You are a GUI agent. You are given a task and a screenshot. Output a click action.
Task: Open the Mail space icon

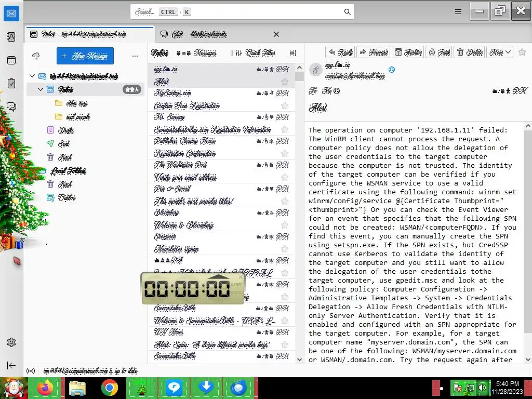click(x=11, y=14)
